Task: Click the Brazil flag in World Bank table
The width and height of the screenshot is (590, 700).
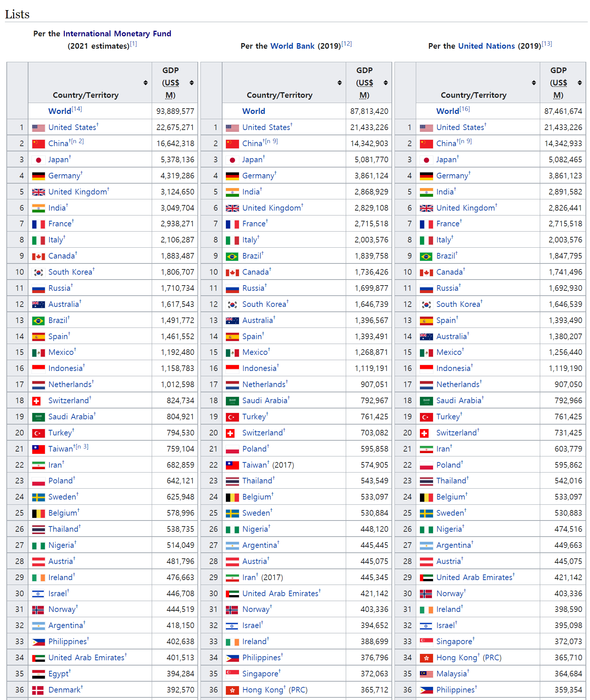Action: pos(232,256)
